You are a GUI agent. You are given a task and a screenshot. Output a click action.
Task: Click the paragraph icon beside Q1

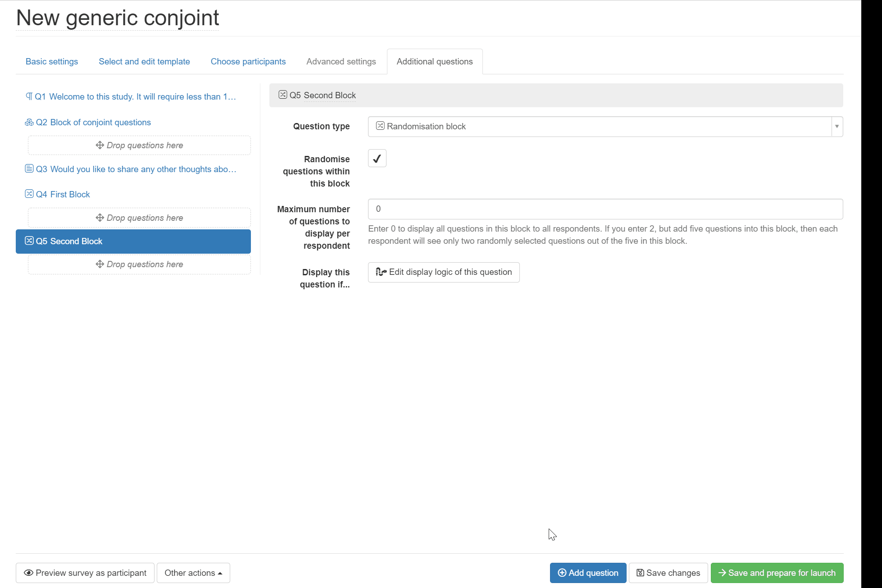(29, 96)
